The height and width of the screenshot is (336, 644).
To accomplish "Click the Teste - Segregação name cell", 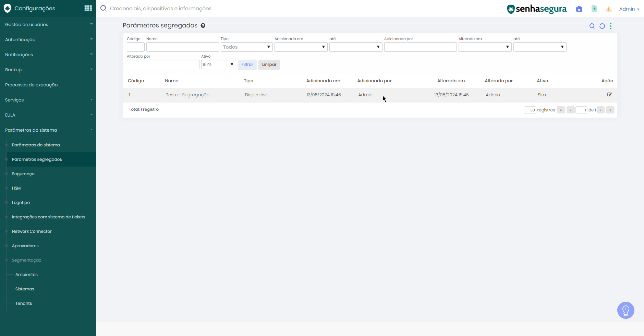I will (x=187, y=95).
